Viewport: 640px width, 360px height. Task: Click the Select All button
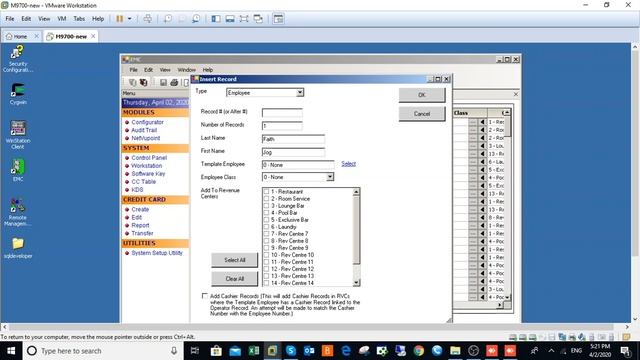point(235,260)
